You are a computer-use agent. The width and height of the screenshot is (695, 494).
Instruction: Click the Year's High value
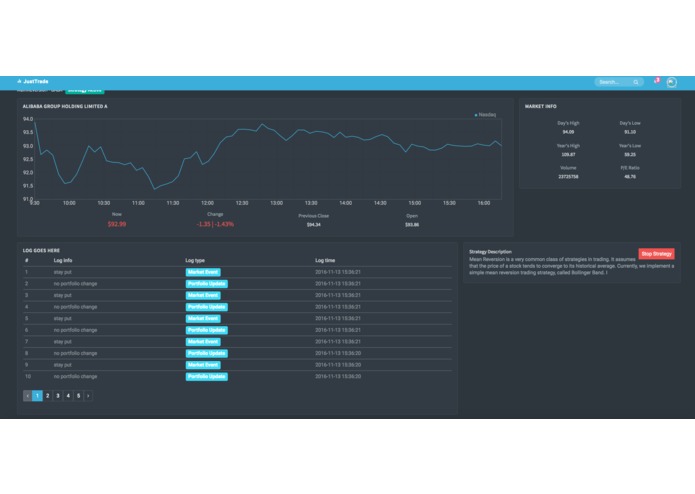tap(568, 155)
